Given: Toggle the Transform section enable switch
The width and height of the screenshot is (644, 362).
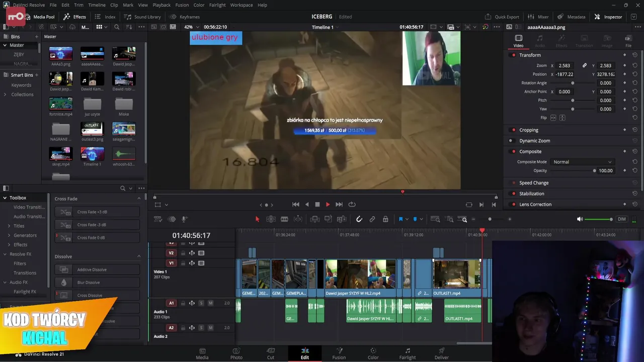Looking at the screenshot, I should [x=513, y=55].
